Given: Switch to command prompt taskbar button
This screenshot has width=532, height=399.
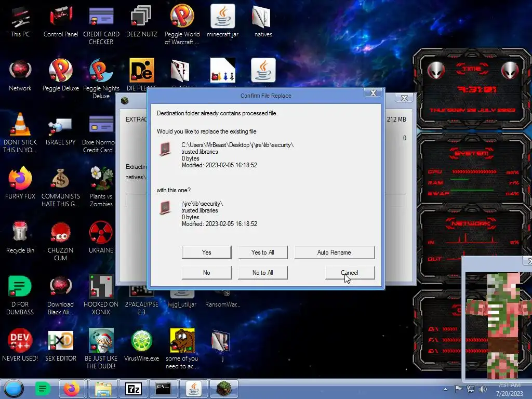Looking at the screenshot, I should click(163, 389).
